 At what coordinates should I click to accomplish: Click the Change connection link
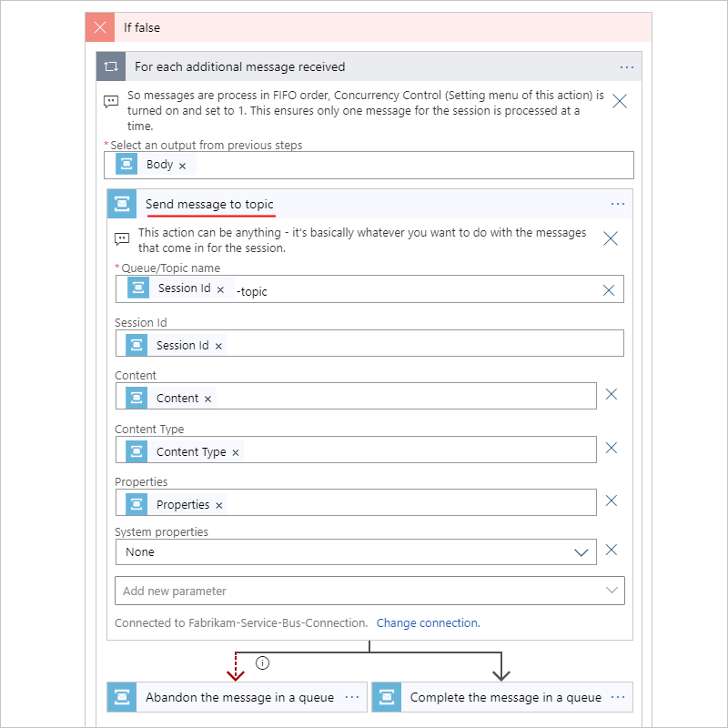pos(428,622)
